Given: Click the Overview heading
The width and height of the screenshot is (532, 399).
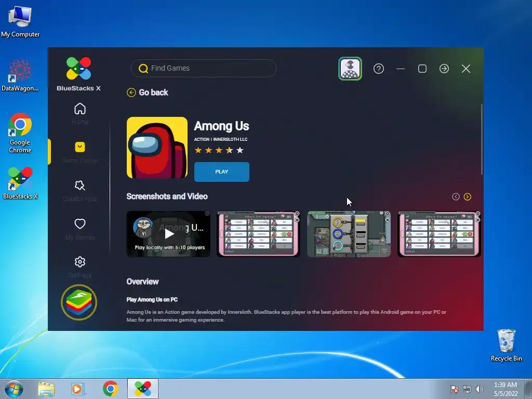Looking at the screenshot, I should (x=142, y=282).
